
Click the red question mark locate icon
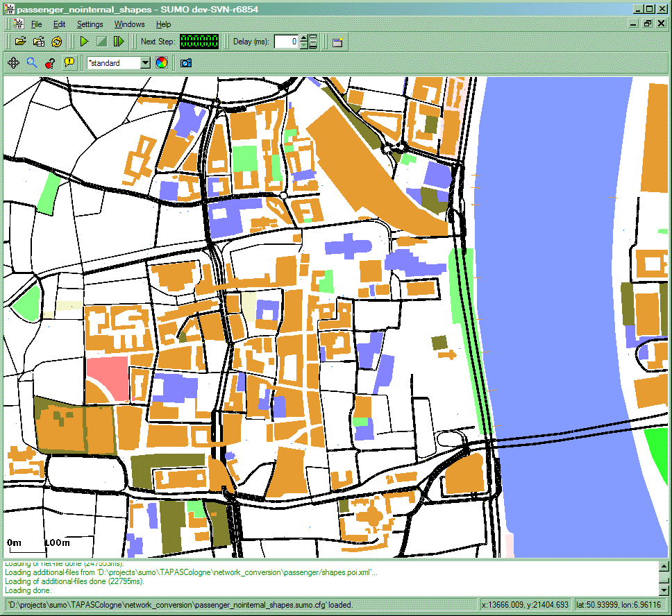(50, 63)
